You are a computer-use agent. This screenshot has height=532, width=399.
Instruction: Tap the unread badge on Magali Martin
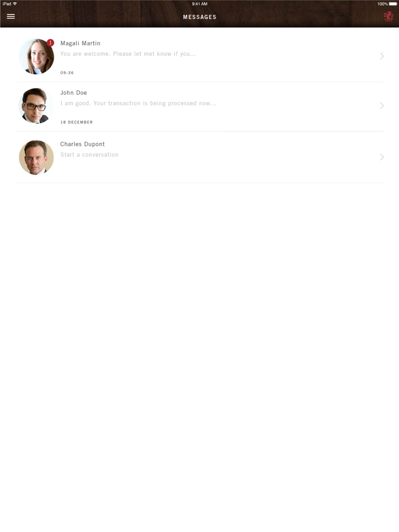tap(50, 43)
